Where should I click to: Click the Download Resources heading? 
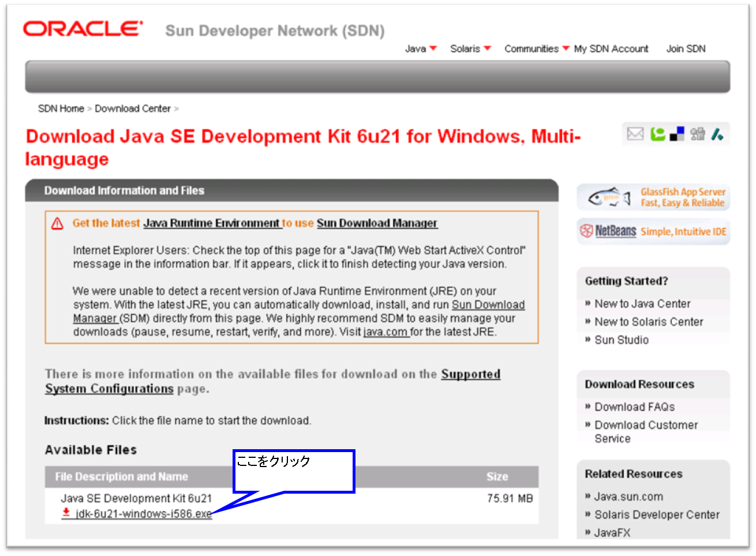point(639,385)
